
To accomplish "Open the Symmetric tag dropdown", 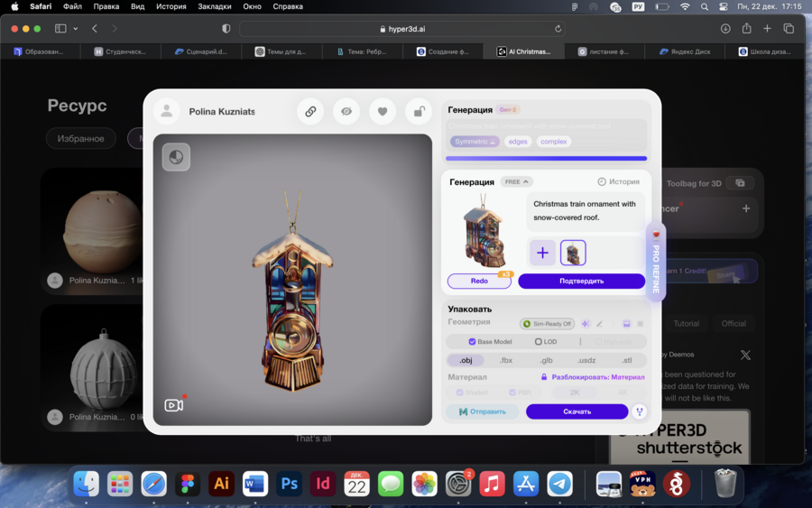I will click(x=475, y=142).
